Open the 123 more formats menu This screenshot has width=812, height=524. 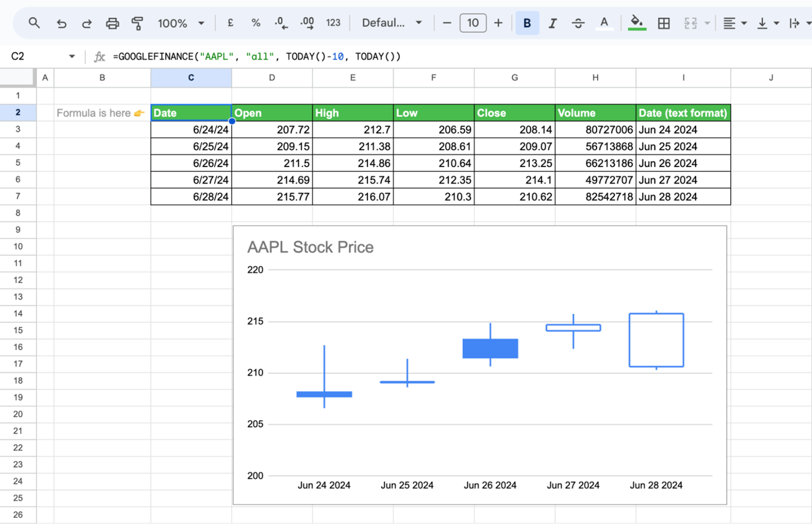333,23
